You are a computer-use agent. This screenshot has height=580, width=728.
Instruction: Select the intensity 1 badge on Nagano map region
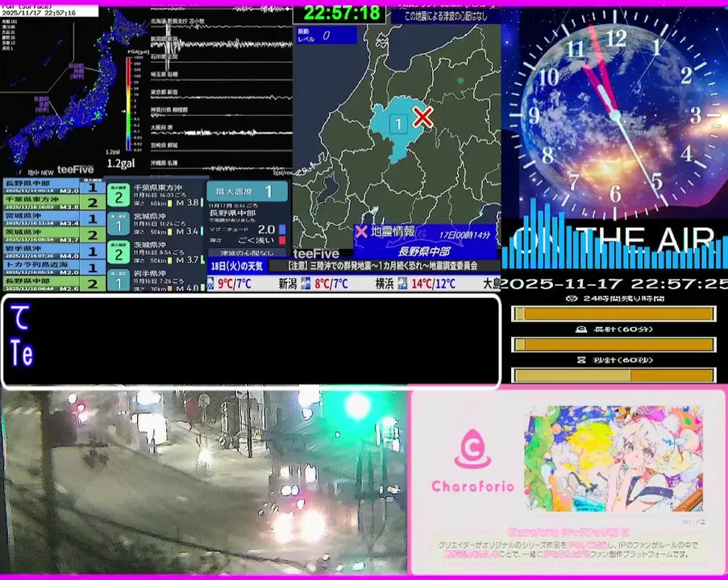[398, 124]
